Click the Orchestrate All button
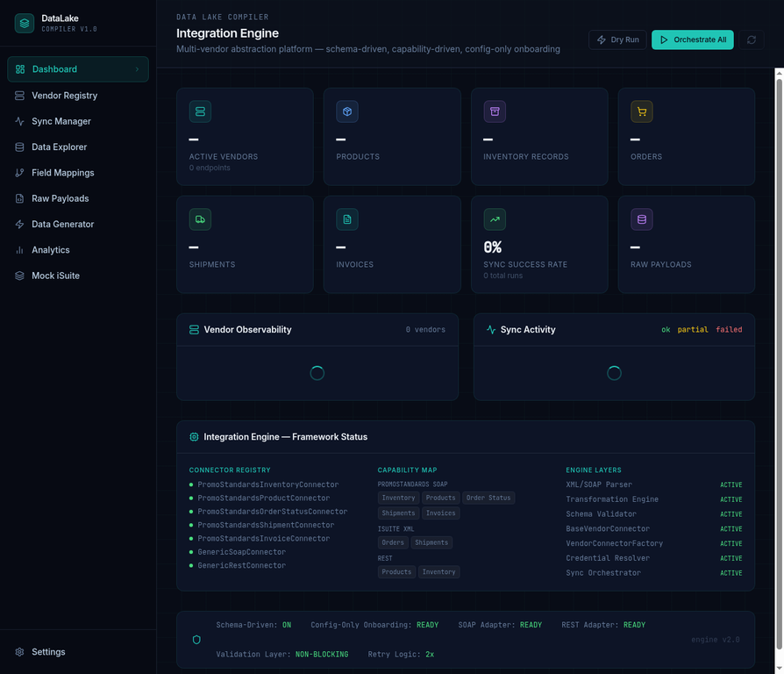 pos(693,39)
